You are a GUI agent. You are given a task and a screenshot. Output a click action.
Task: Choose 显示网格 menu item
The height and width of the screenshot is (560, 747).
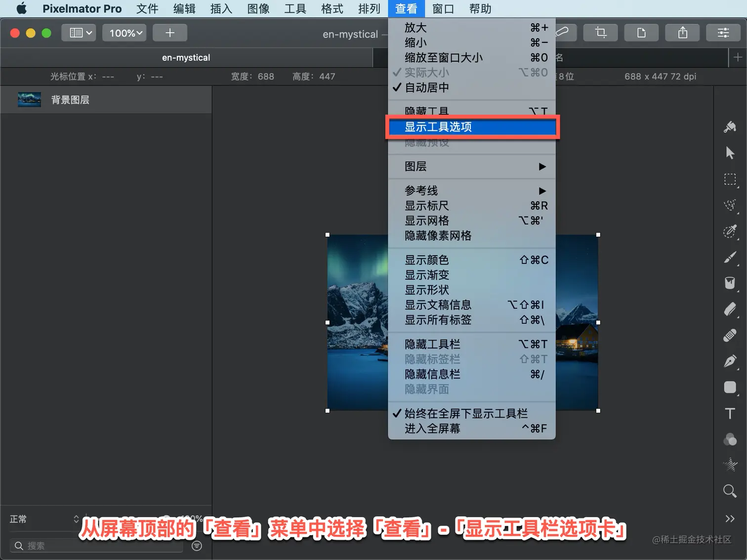[471, 220]
